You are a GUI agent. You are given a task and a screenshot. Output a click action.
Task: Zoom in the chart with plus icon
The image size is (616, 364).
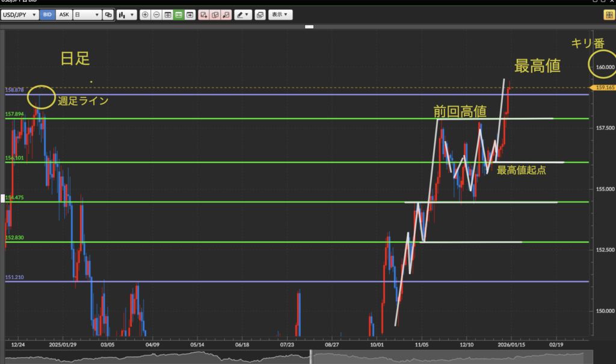coord(145,15)
